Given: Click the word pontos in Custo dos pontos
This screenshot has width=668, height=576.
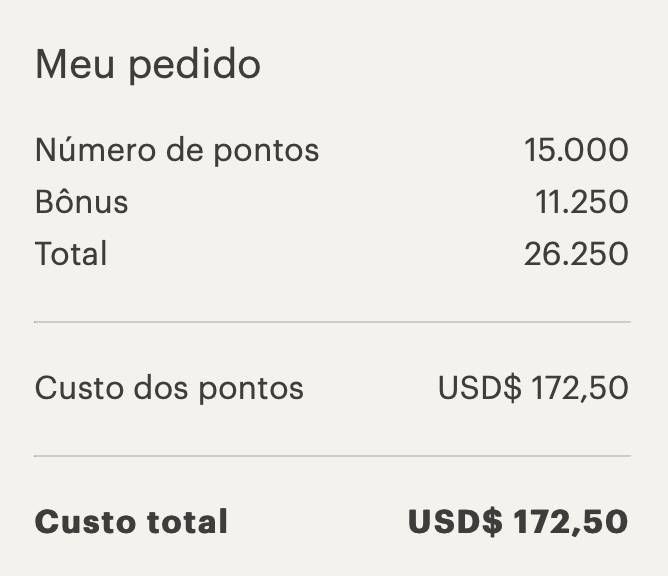Looking at the screenshot, I should 251,390.
